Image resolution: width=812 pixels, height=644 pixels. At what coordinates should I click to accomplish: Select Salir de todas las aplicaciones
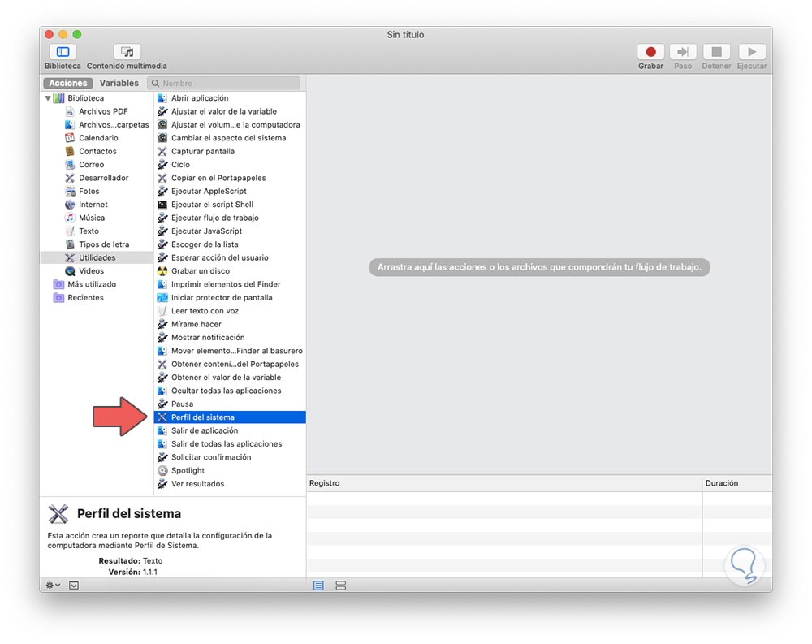[230, 444]
